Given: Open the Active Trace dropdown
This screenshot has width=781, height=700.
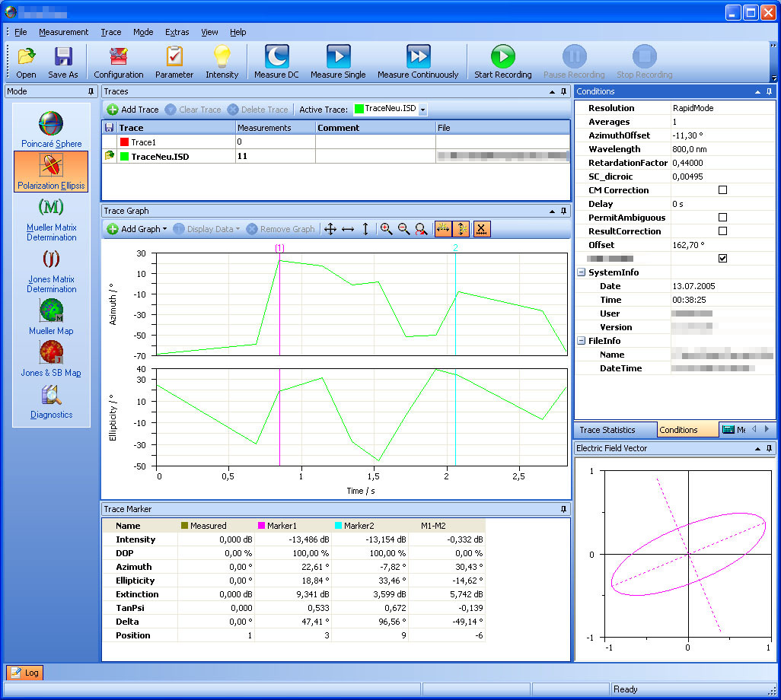Looking at the screenshot, I should coord(423,110).
